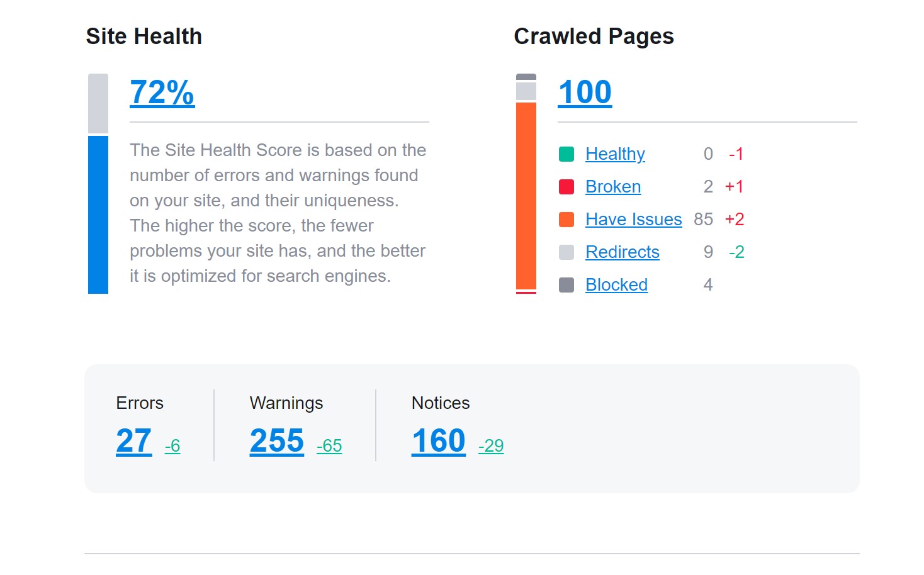The width and height of the screenshot is (924, 575).
Task: Click the red Broken legend swatch
Action: click(566, 187)
